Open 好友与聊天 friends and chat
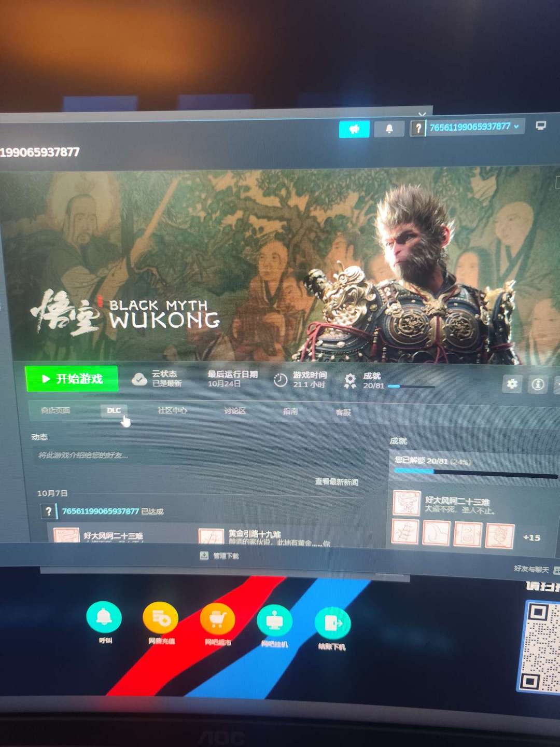Viewport: 560px width, 747px height. pyautogui.click(x=536, y=570)
